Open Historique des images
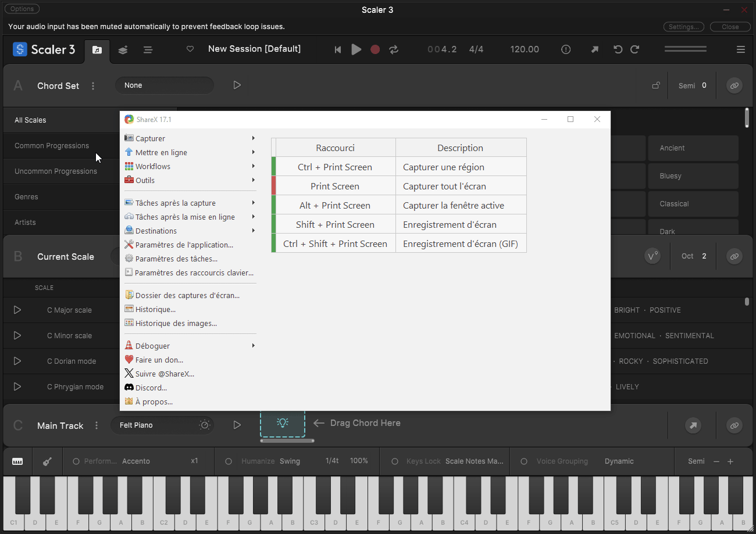The image size is (756, 534). pos(190,323)
